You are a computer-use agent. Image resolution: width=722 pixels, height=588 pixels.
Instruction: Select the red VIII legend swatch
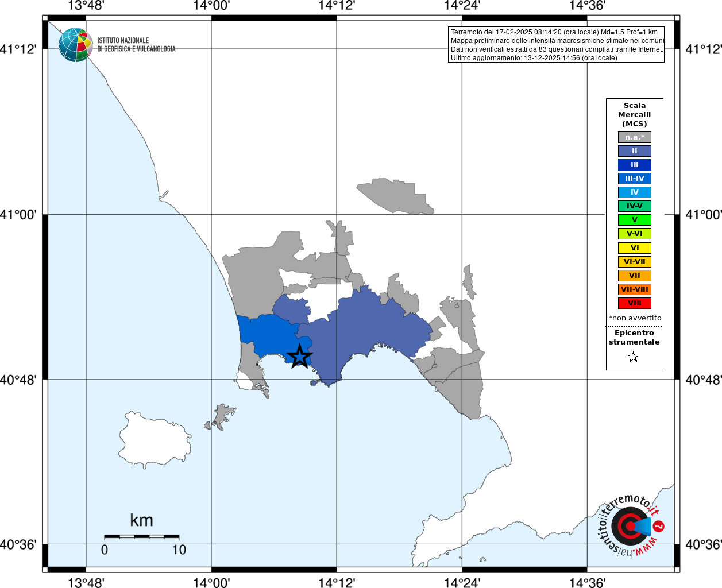(x=635, y=303)
